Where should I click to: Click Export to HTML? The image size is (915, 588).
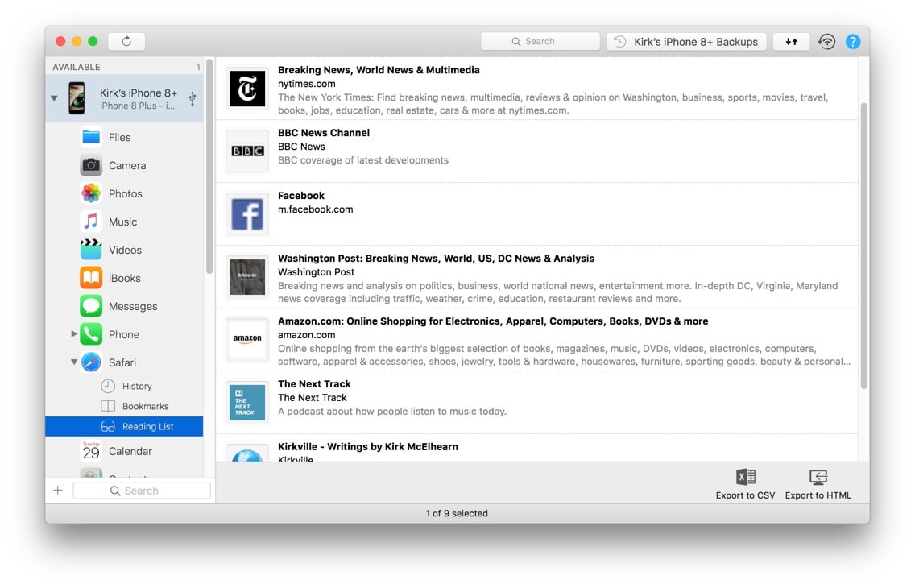point(818,484)
